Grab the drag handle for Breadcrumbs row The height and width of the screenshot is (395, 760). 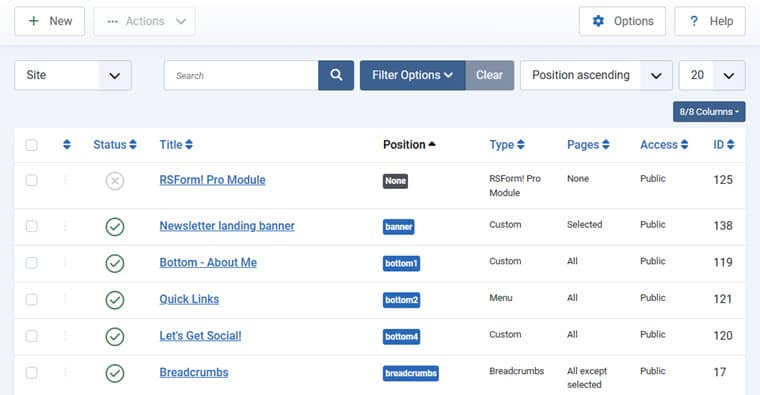pos(65,372)
